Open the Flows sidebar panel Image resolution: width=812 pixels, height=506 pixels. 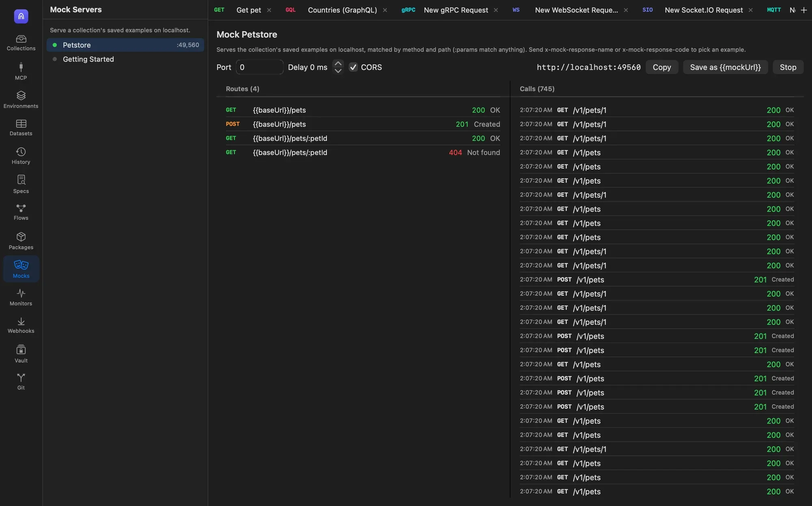(21, 212)
